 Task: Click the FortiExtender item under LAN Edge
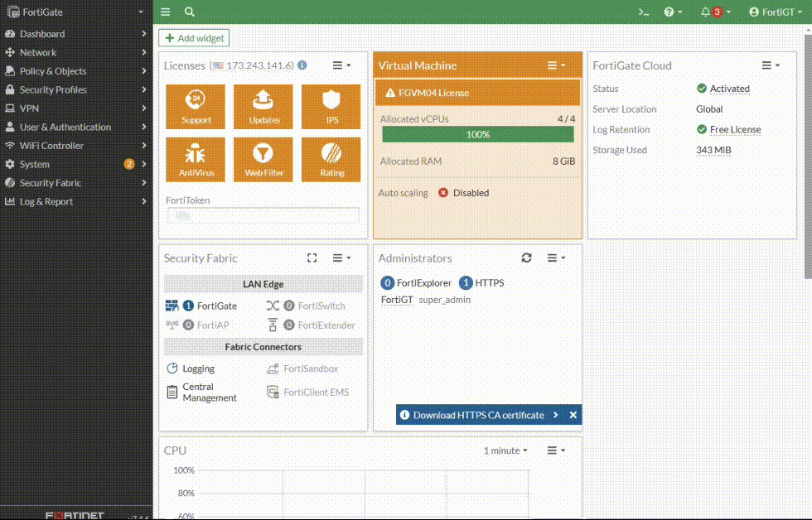pos(312,325)
